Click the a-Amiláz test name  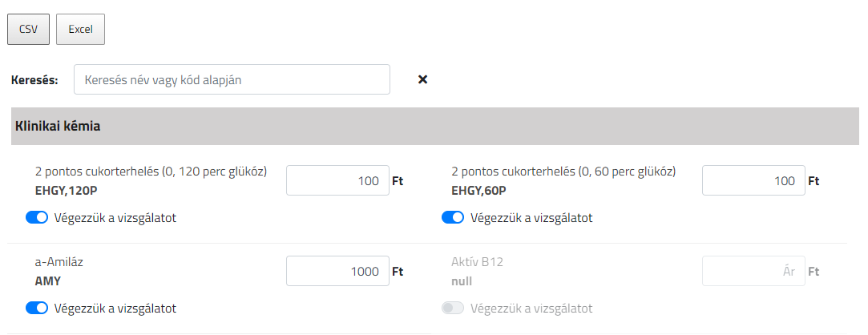coord(60,262)
